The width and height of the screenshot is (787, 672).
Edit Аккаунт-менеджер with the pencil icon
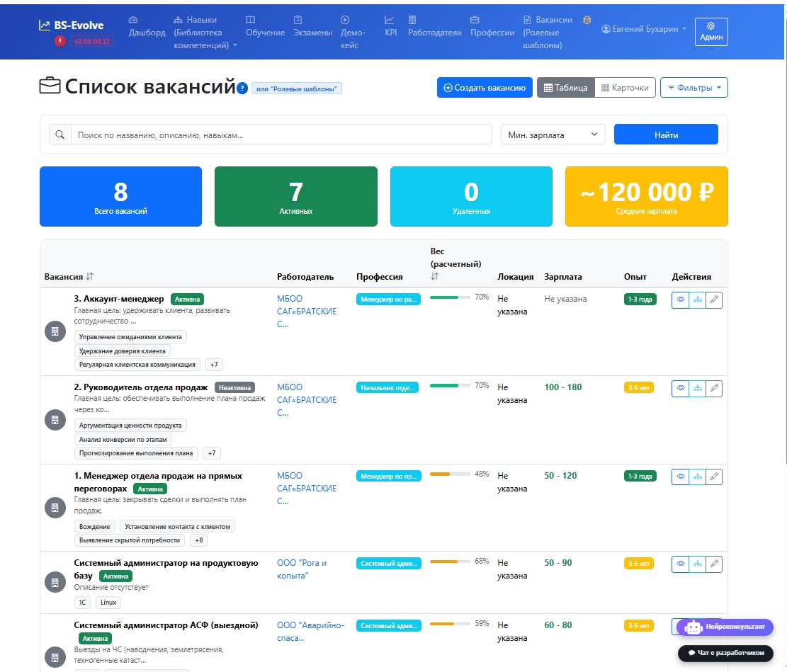pyautogui.click(x=714, y=300)
